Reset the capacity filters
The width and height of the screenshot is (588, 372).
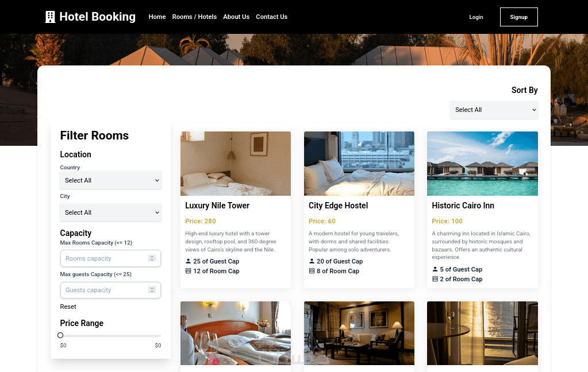pos(68,307)
